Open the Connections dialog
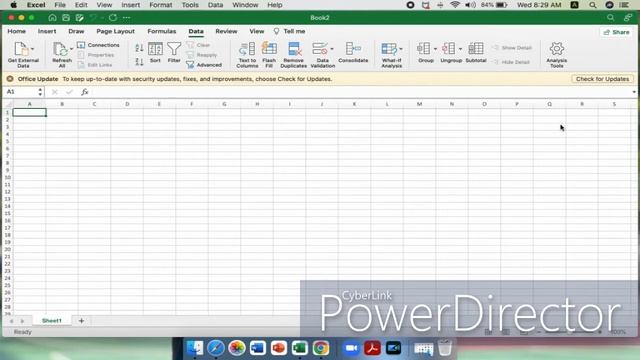 point(98,45)
